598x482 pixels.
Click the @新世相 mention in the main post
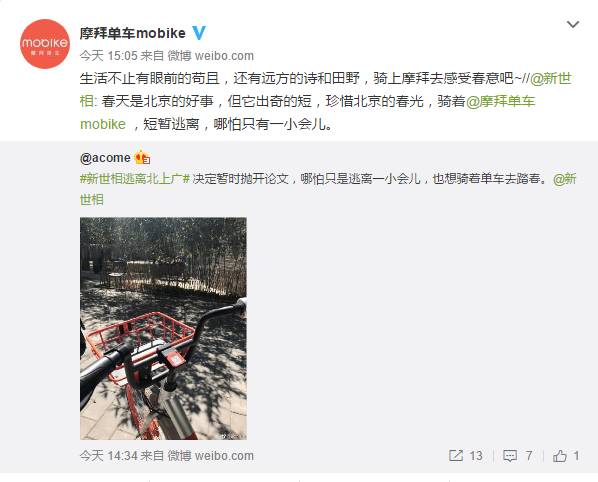coord(551,79)
